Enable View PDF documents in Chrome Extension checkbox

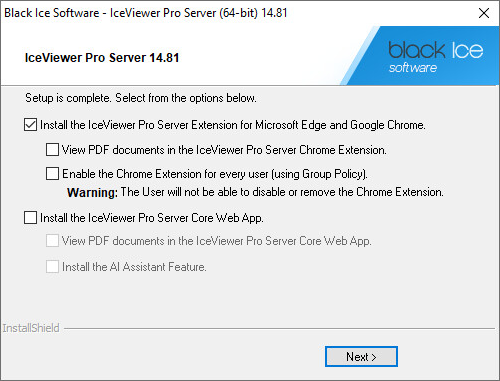point(52,150)
